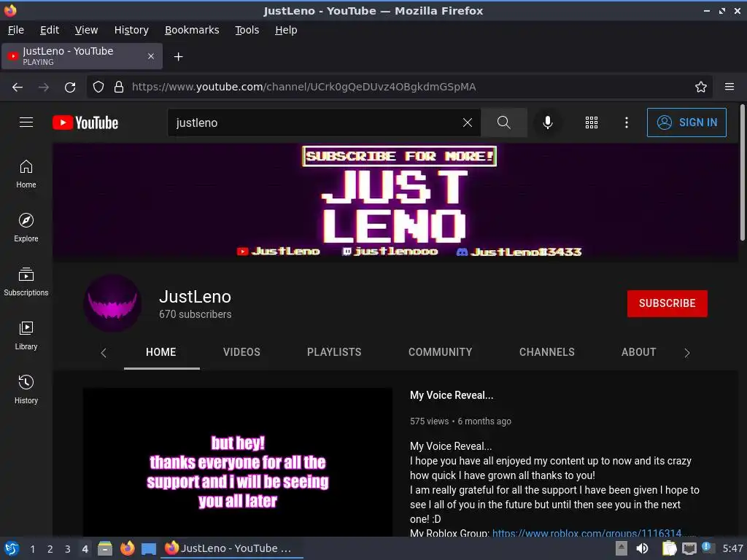
Task: Open the three-dot Settings menu
Action: [627, 122]
